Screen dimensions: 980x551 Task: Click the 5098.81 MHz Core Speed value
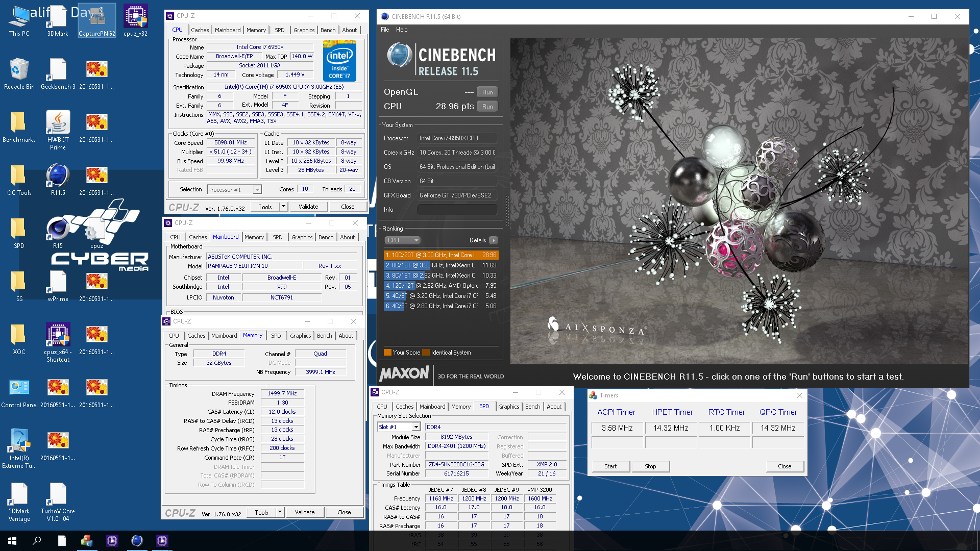coord(230,143)
